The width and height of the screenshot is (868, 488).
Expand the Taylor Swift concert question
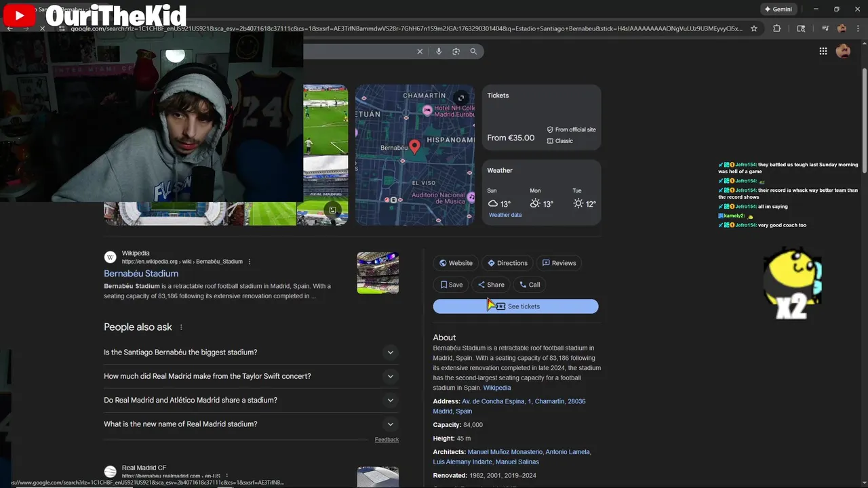point(251,376)
